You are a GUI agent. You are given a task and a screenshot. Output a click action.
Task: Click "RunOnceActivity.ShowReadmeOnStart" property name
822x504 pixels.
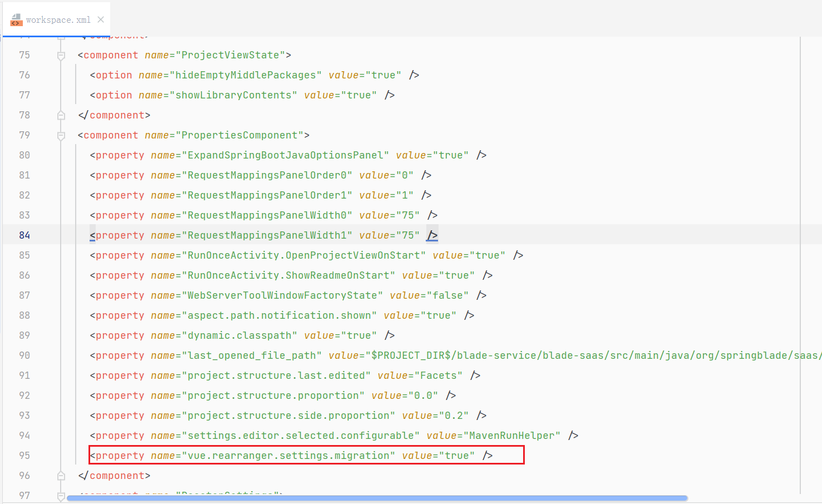coord(288,275)
